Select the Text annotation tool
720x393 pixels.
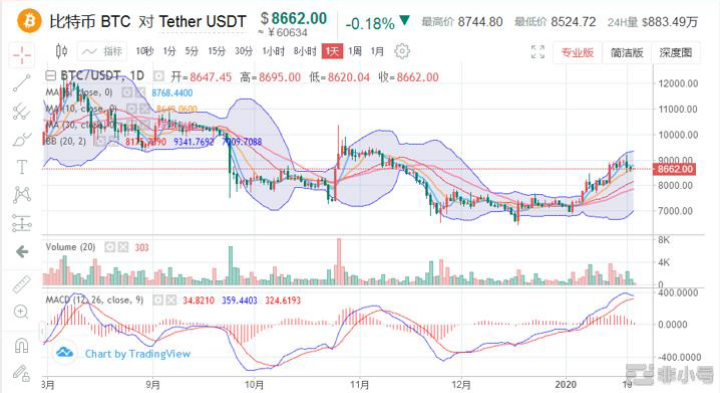pyautogui.click(x=22, y=167)
